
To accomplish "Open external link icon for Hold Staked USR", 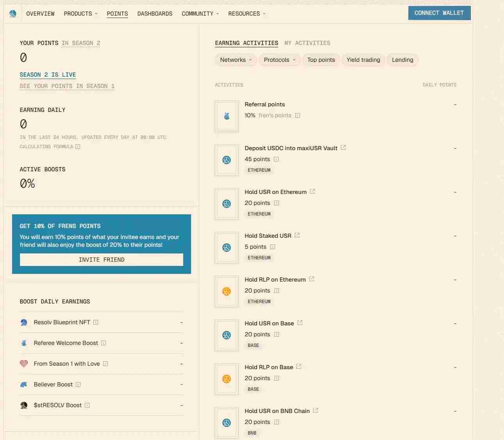I will coord(297,235).
